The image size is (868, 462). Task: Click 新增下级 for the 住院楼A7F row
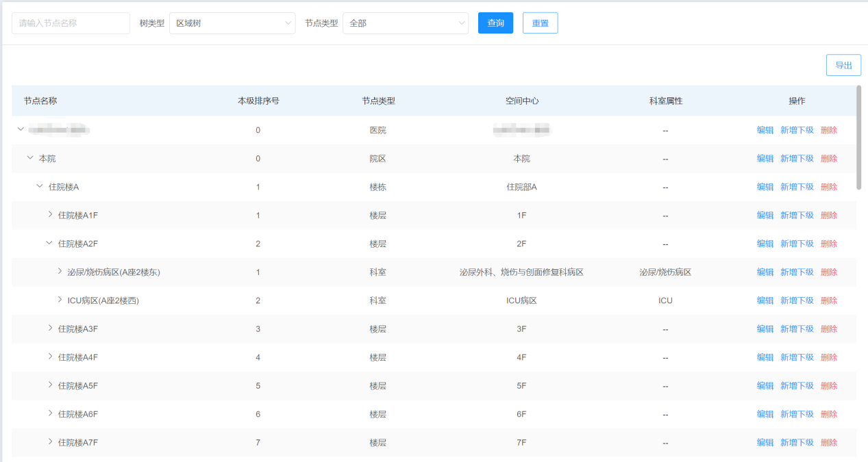(x=797, y=442)
